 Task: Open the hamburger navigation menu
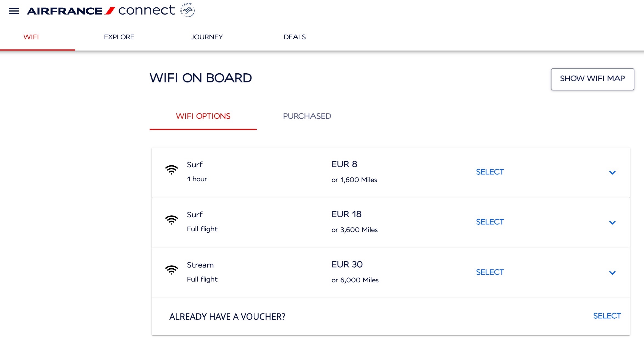(13, 11)
